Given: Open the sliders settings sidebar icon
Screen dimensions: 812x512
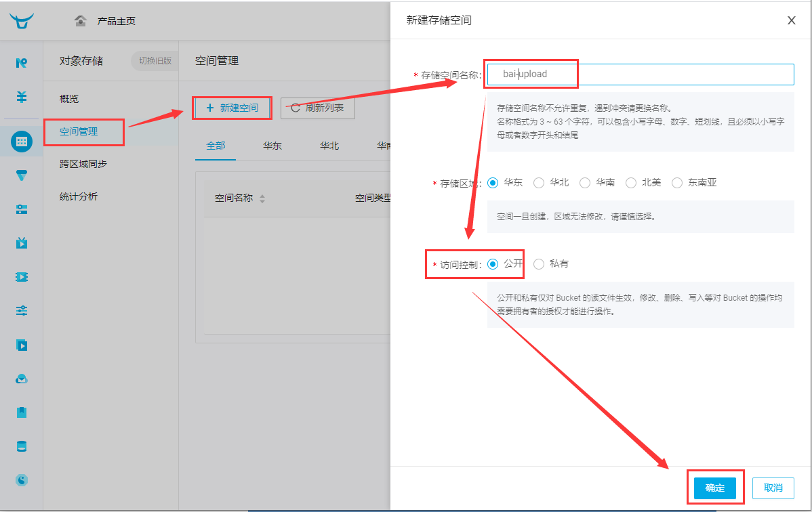Looking at the screenshot, I should (21, 311).
